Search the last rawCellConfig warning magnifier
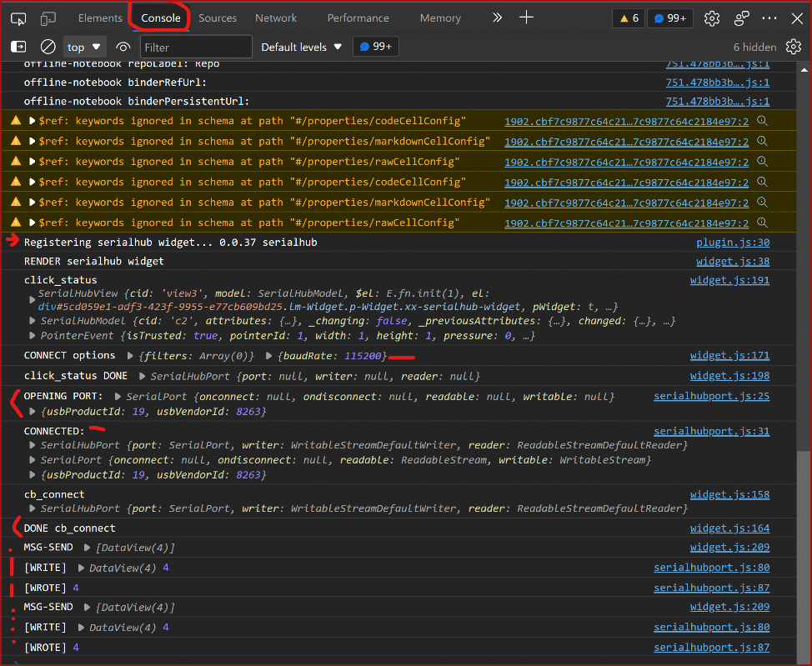 point(762,223)
